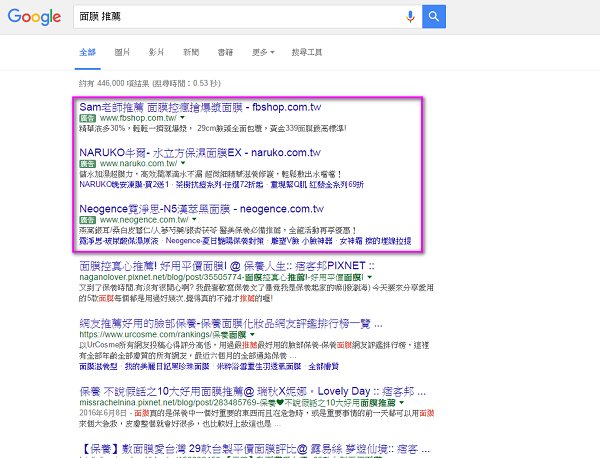Open Neogence-夏日豔陽保養對策 sitelink

pos(214,241)
